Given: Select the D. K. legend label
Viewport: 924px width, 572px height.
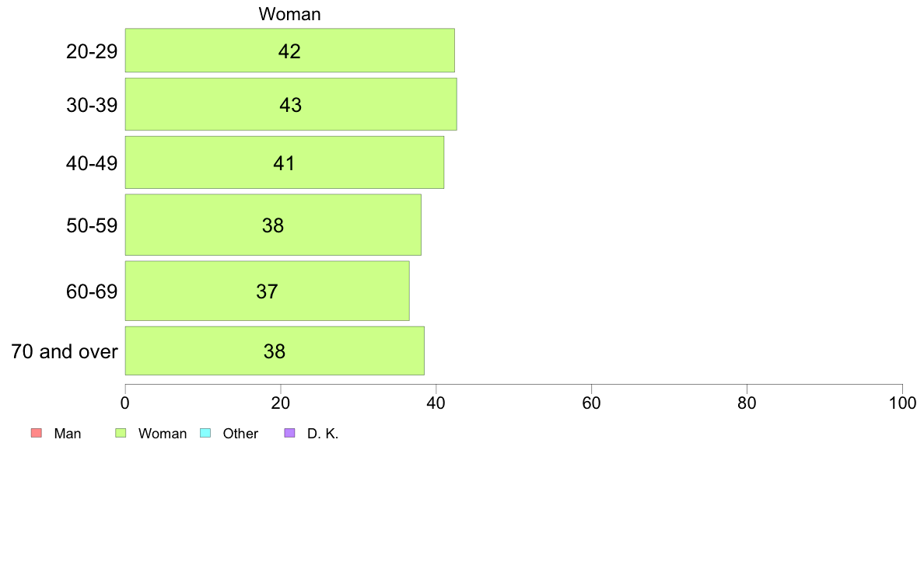Looking at the screenshot, I should coord(323,434).
